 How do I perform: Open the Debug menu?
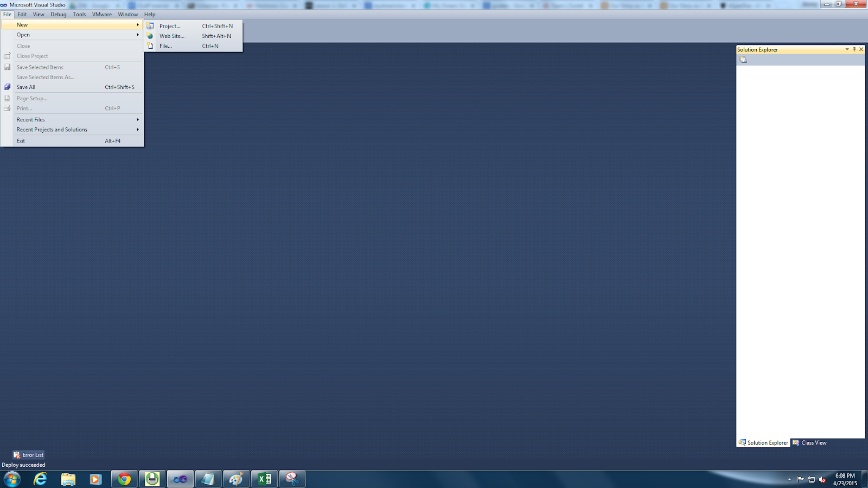click(x=59, y=15)
